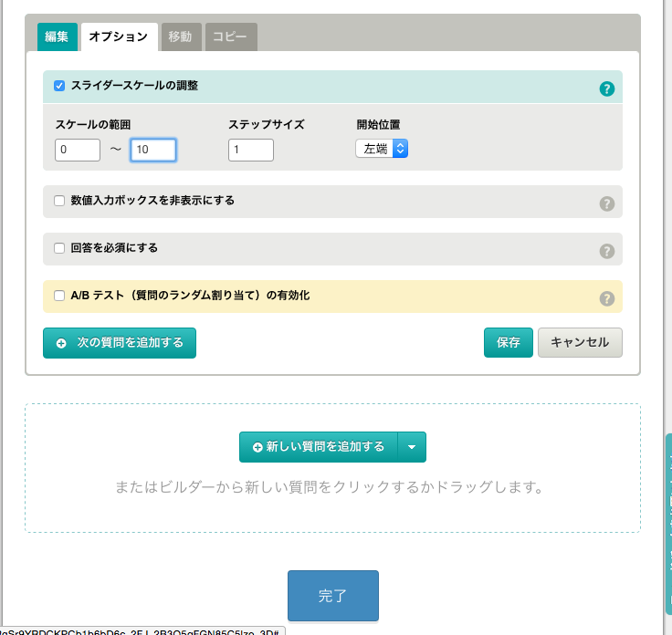Check 回答を必須にする option

[59, 248]
